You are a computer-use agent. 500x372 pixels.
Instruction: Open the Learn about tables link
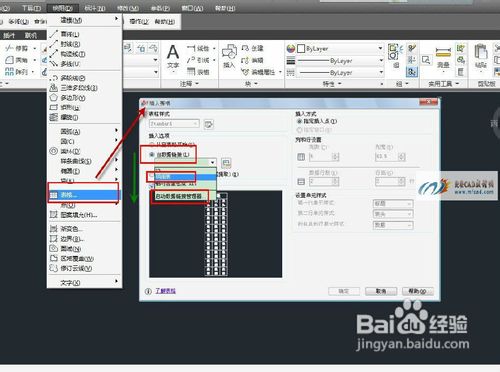(x=165, y=291)
